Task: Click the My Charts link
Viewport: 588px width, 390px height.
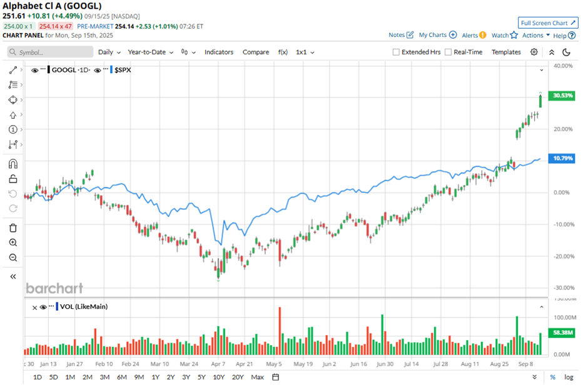Action: [438, 35]
